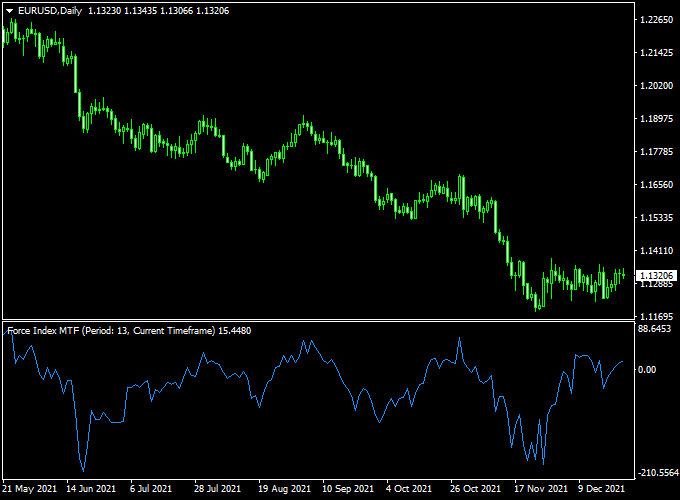This screenshot has width=680, height=500.
Task: Click the current price label 1.13206
Action: pyautogui.click(x=657, y=275)
